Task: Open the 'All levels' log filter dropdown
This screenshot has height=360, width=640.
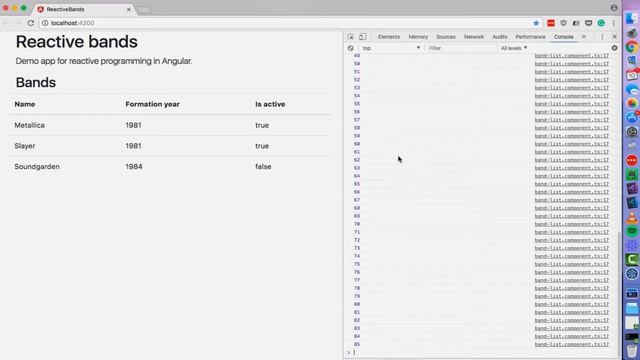Action: [514, 48]
